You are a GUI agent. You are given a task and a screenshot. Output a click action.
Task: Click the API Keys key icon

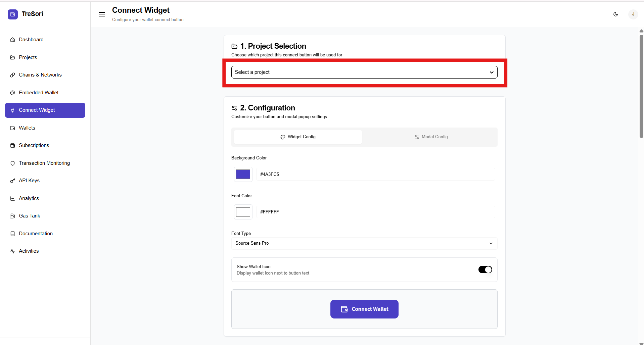[13, 181]
